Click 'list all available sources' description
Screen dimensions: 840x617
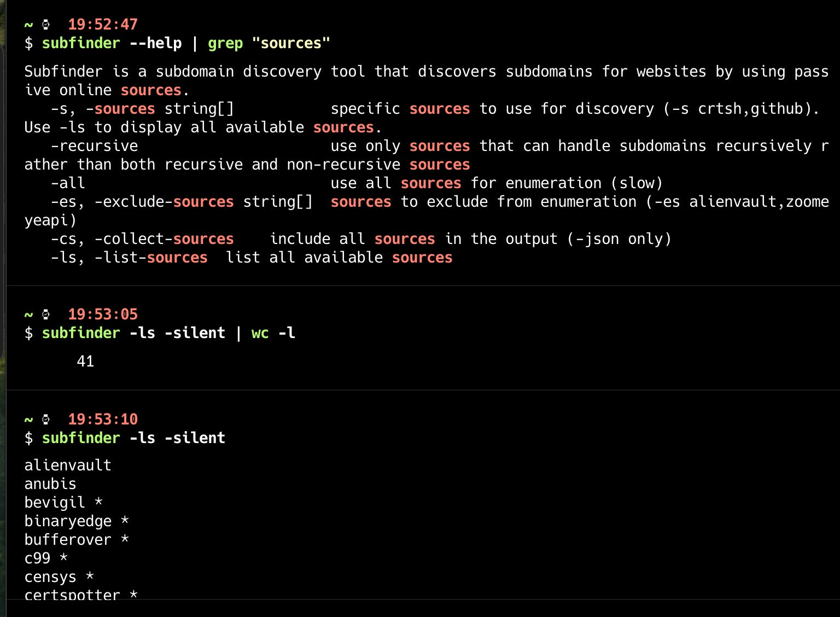click(339, 257)
